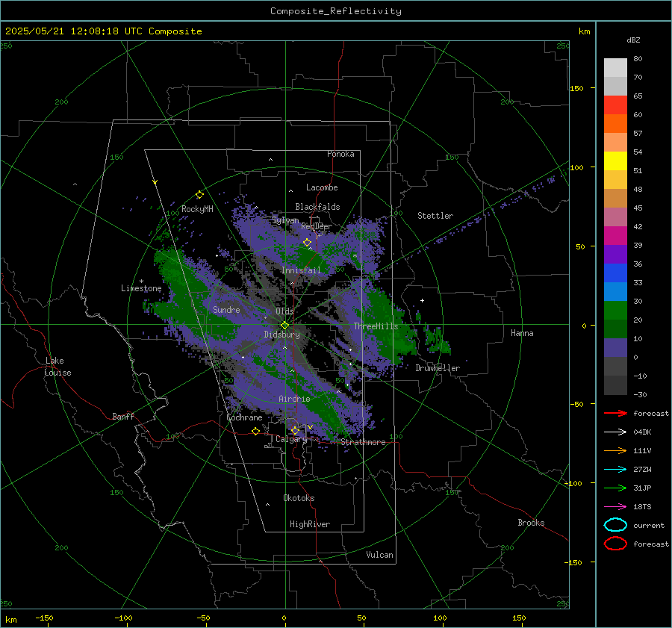Click the white 04DK arrow icon

click(x=615, y=432)
